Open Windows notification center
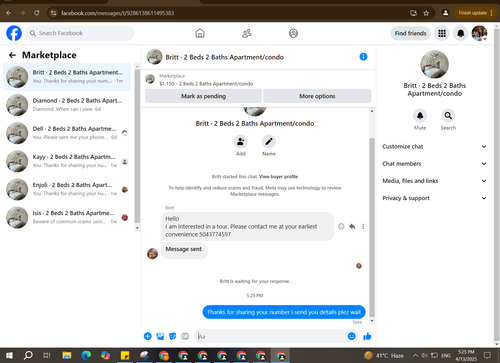The image size is (500, 363). click(487, 355)
